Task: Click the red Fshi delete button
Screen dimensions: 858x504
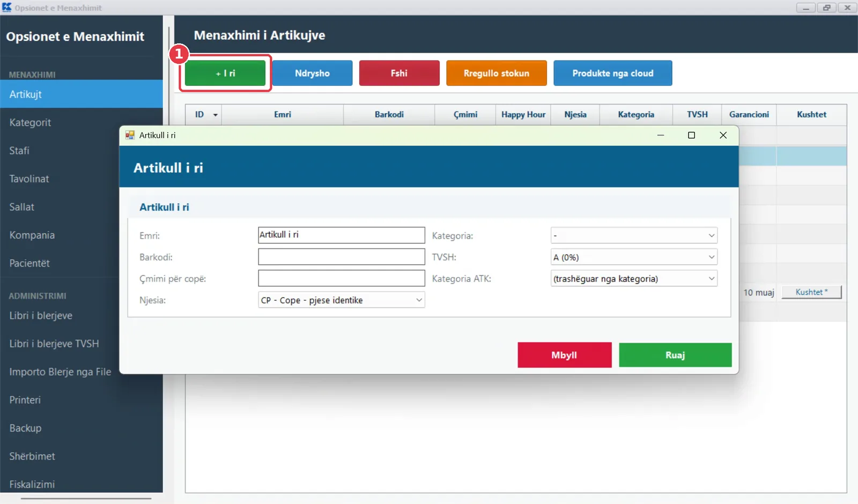Action: click(x=399, y=73)
